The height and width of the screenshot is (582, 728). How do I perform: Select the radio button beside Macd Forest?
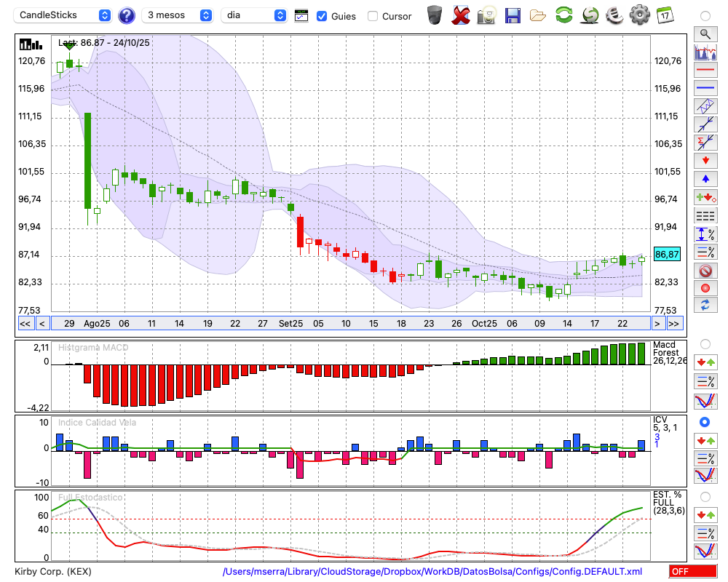pyautogui.click(x=705, y=343)
